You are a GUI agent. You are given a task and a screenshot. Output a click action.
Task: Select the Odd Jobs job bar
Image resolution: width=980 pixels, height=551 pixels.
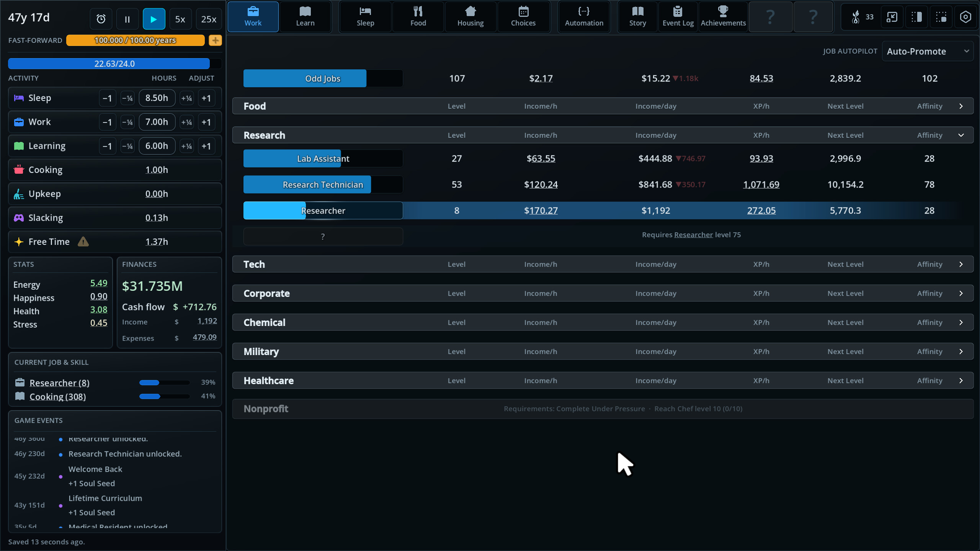click(x=323, y=78)
